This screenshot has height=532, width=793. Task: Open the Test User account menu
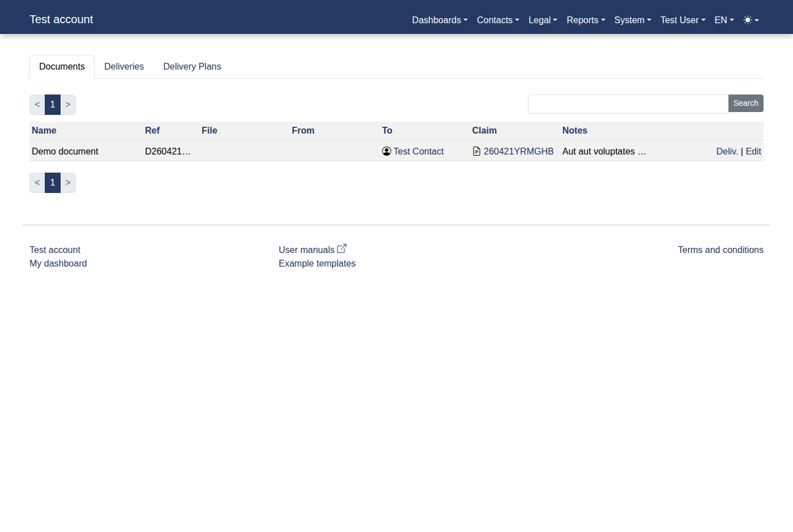click(683, 20)
